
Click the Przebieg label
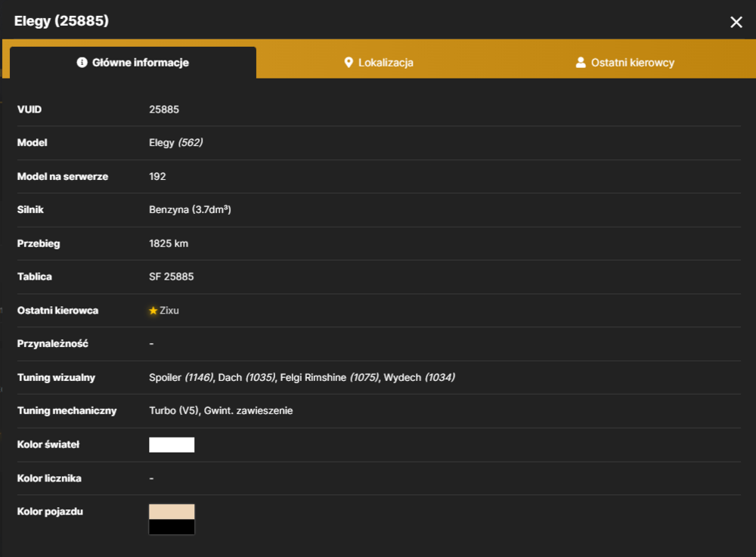point(39,243)
